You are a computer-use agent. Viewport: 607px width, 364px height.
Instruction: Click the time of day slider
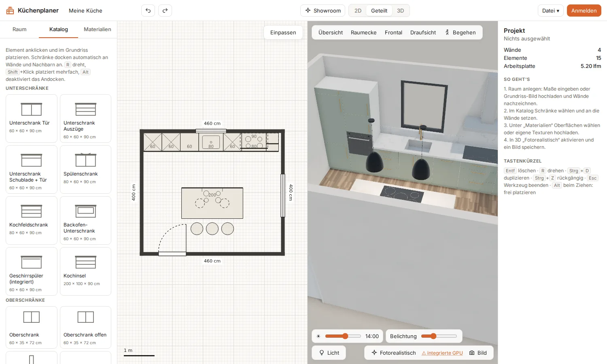(343, 336)
